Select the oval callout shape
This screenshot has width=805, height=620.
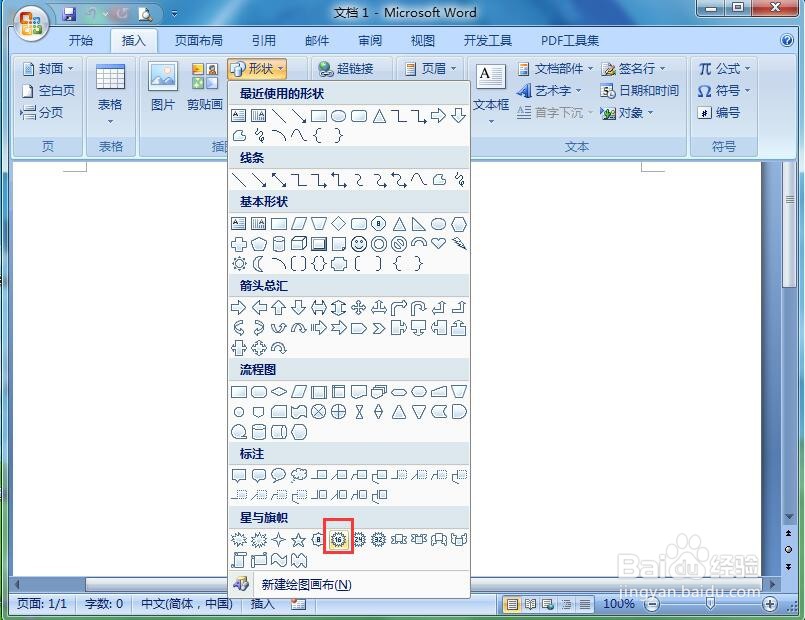coord(278,475)
